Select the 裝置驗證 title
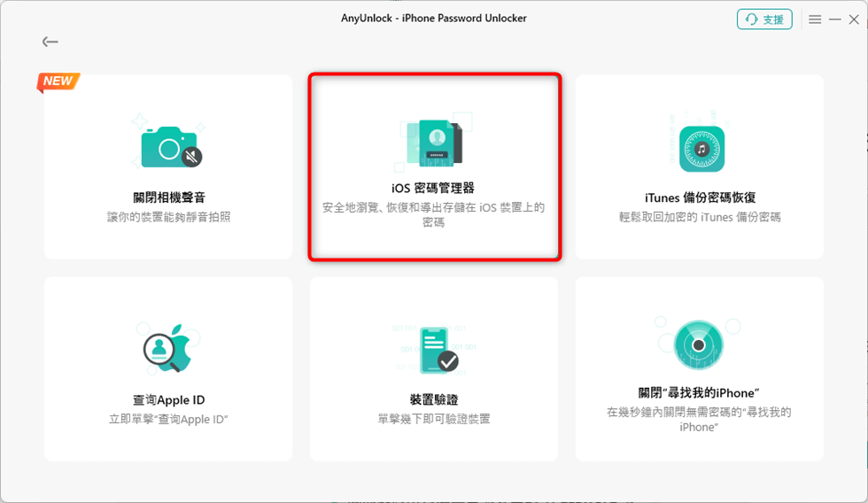 tap(434, 399)
